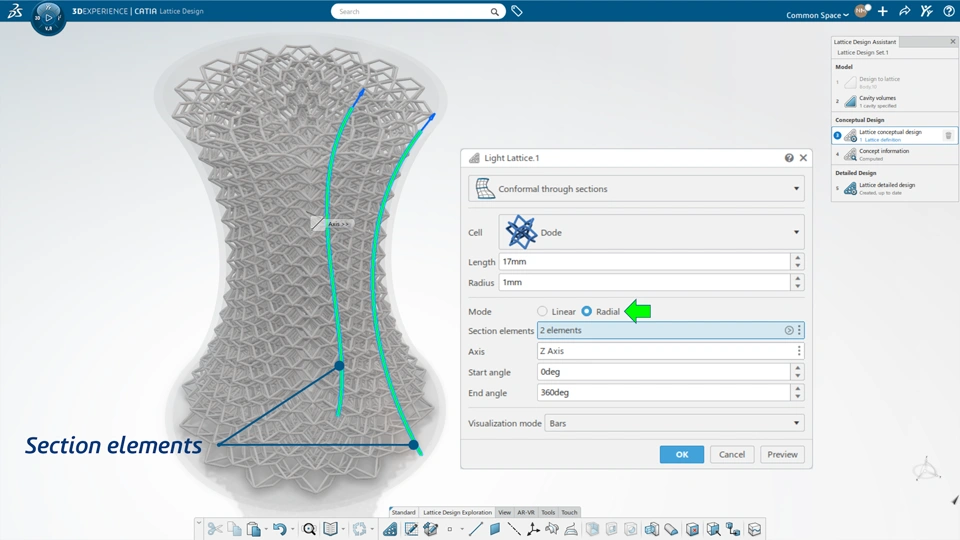Click the search magnifier in top search box
The height and width of the screenshot is (540, 960).
[x=494, y=12]
